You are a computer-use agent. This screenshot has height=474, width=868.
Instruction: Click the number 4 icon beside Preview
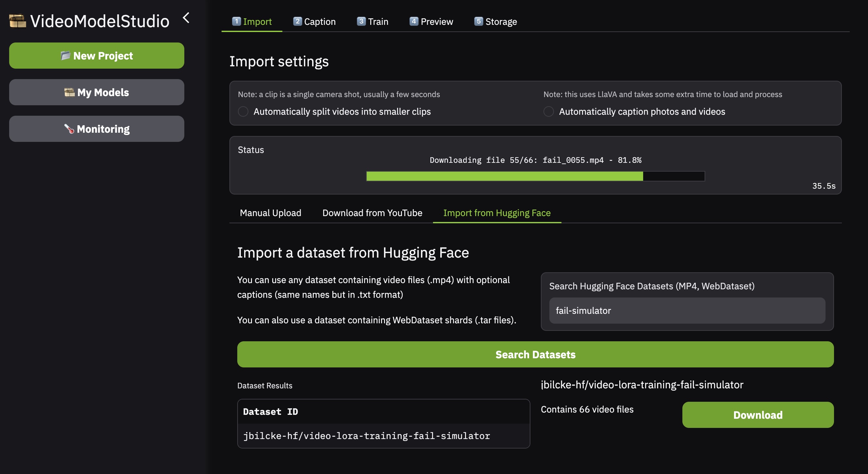point(414,21)
